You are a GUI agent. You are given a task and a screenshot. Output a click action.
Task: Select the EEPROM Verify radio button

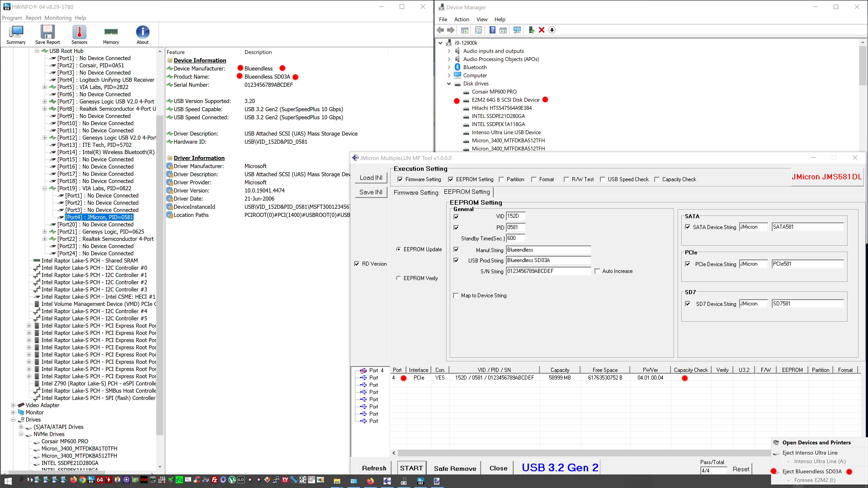pyautogui.click(x=398, y=278)
